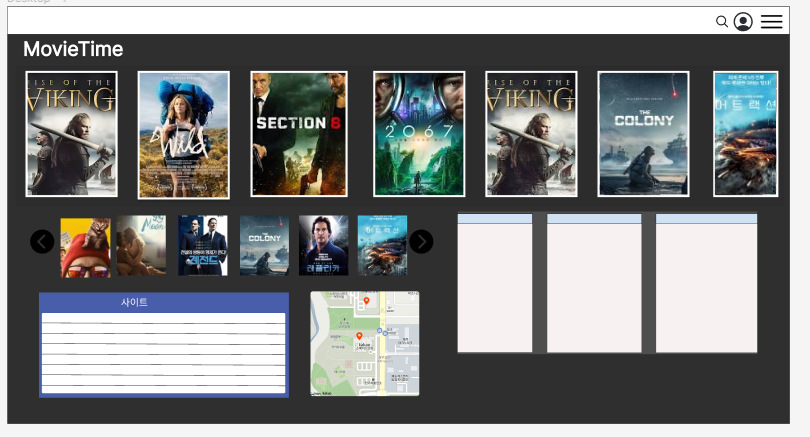Viewport: 810px width, 437px height.
Task: Select the 레전드 two men in suits thumbnail
Action: point(202,245)
